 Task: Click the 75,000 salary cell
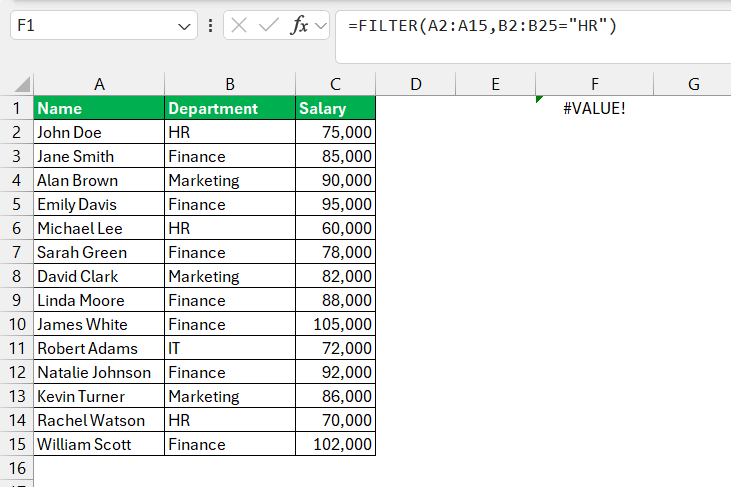[335, 132]
